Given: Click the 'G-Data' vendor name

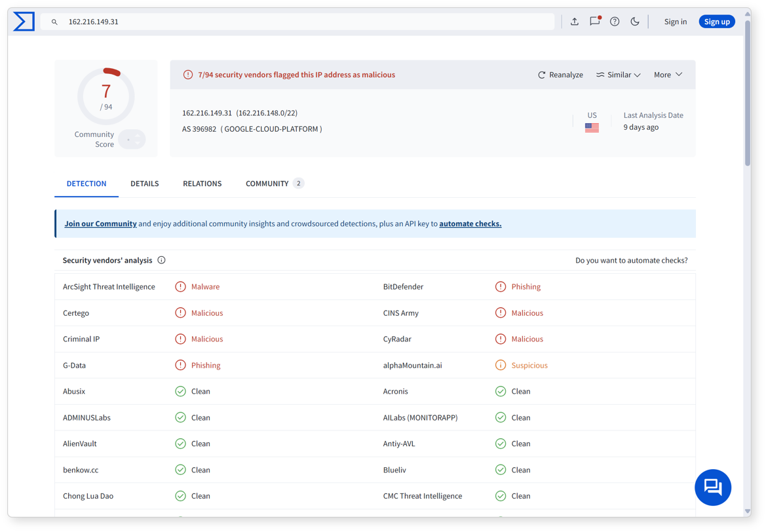Looking at the screenshot, I should [x=74, y=366].
